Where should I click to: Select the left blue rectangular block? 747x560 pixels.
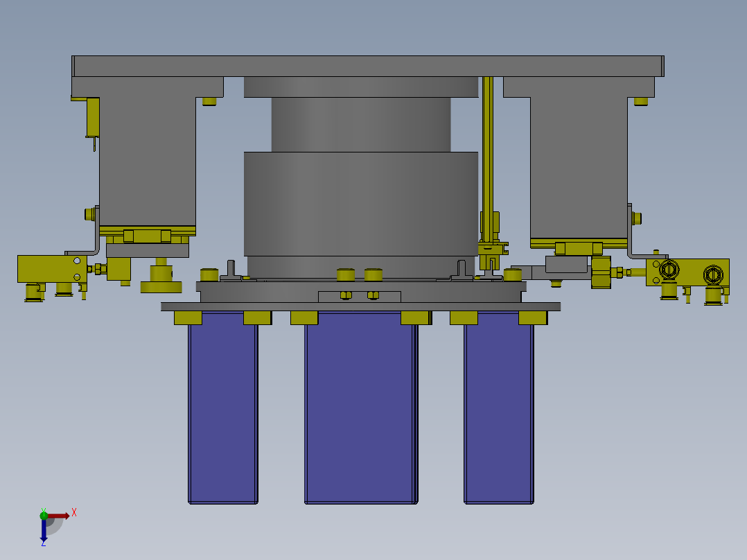(x=223, y=408)
